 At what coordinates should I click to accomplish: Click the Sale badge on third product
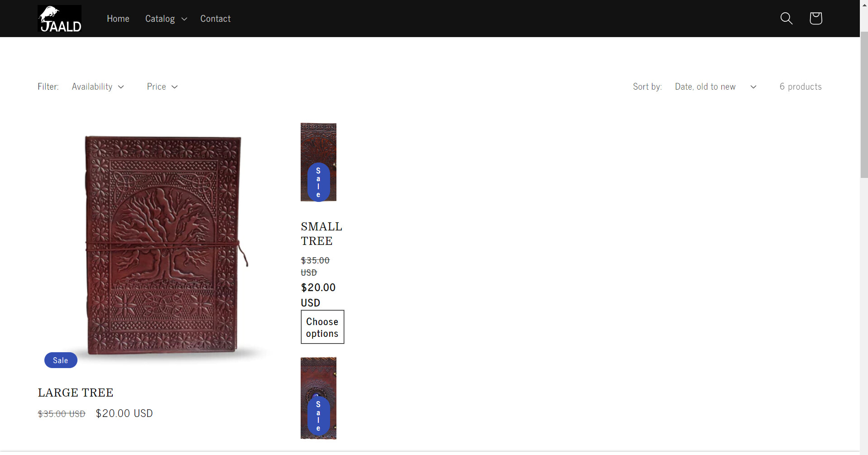tap(318, 416)
